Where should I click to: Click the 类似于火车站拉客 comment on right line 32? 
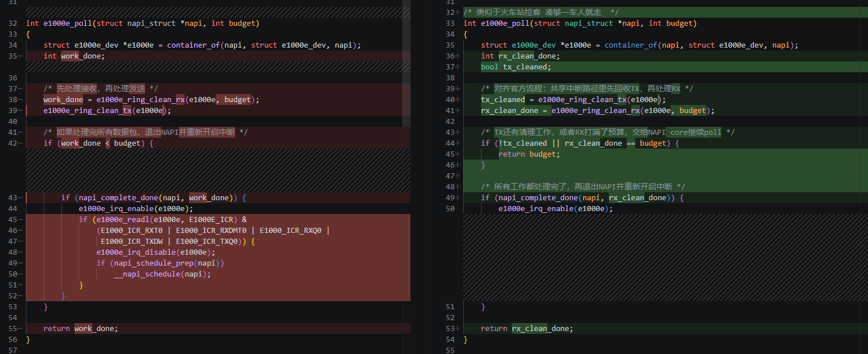pos(541,12)
